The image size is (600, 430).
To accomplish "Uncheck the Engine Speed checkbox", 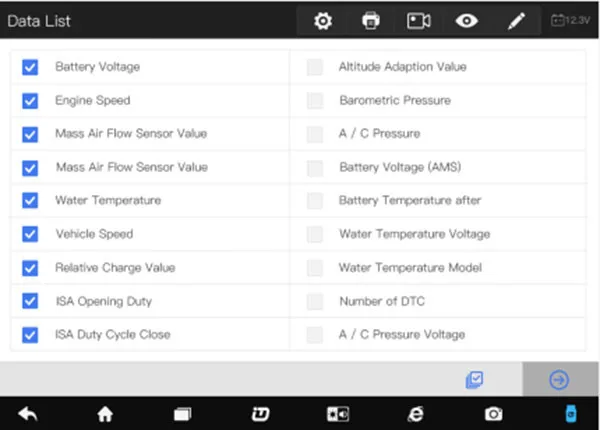I will coord(30,101).
